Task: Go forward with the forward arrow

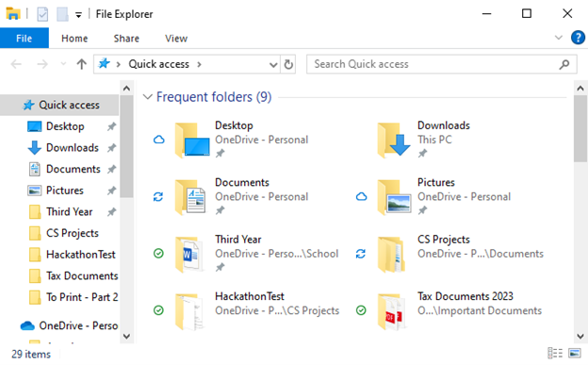Action: pos(42,64)
